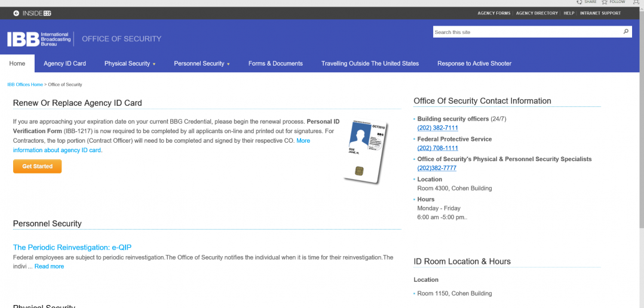This screenshot has width=644, height=308.
Task: Click the back arrow icon beside INSIDE BBG
Action: click(x=16, y=13)
